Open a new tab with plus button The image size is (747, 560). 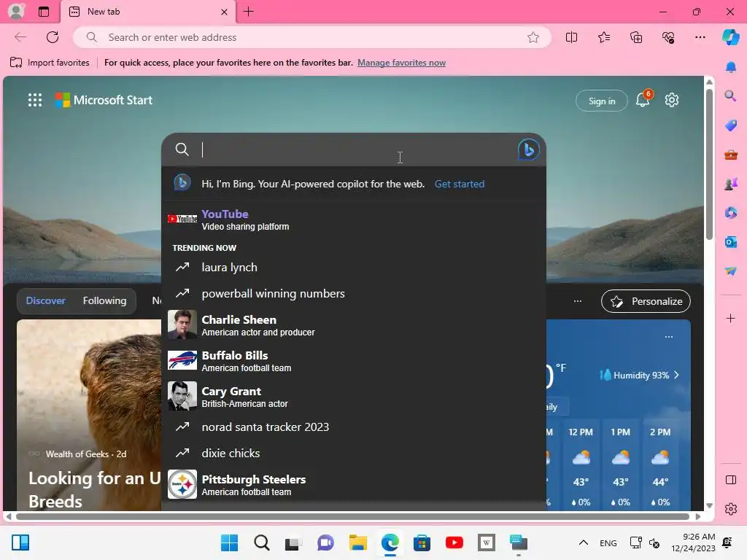[x=249, y=12]
